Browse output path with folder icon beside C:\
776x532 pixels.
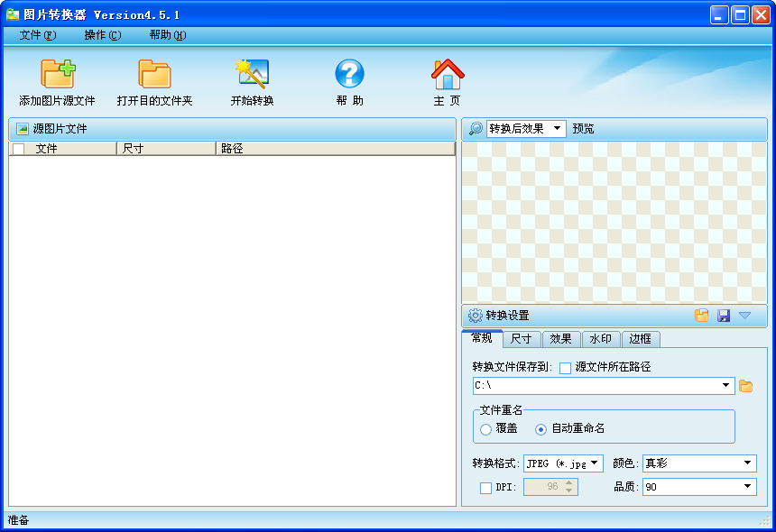(x=745, y=386)
